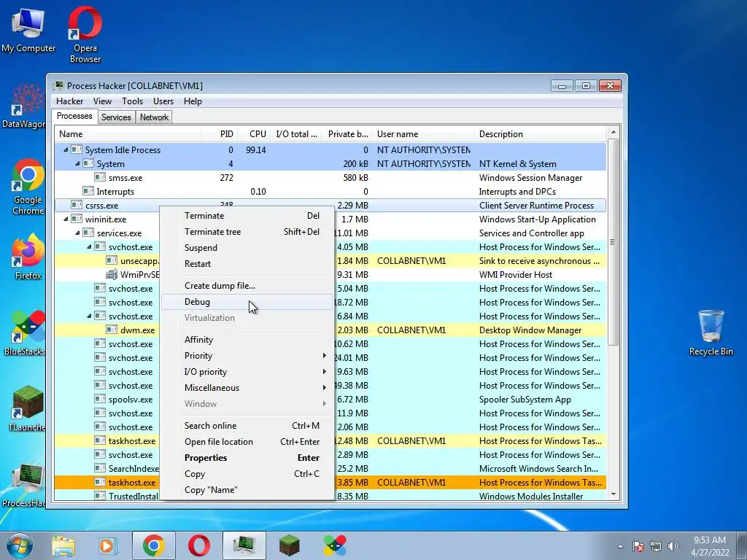The image size is (747, 560).
Task: Click the WmiPrvSE process icon
Action: (112, 275)
